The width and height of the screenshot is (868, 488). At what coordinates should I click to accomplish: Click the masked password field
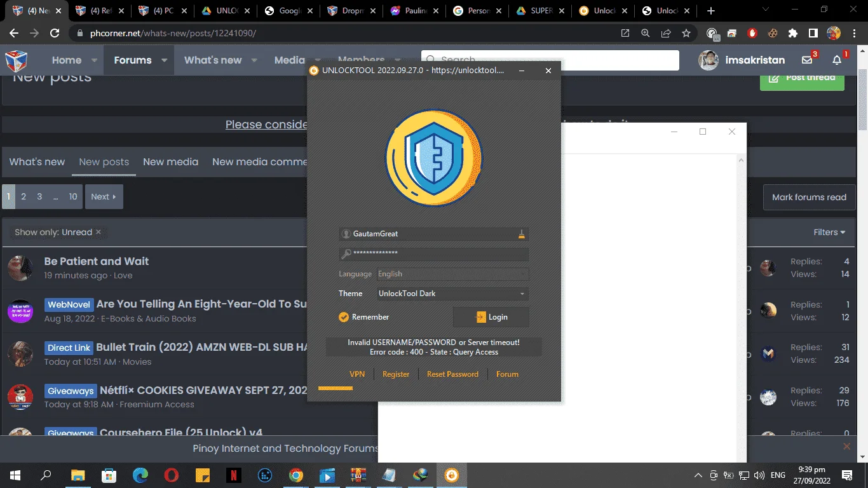433,254
